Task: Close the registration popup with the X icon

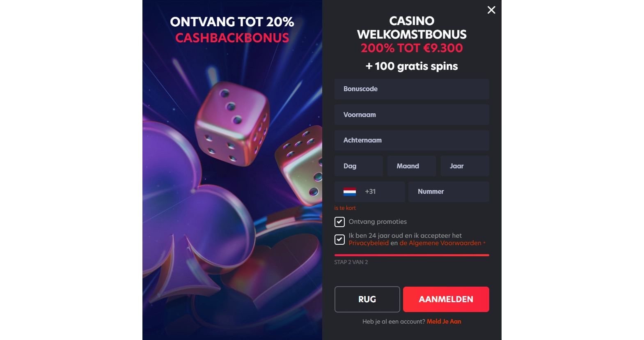Action: [491, 10]
